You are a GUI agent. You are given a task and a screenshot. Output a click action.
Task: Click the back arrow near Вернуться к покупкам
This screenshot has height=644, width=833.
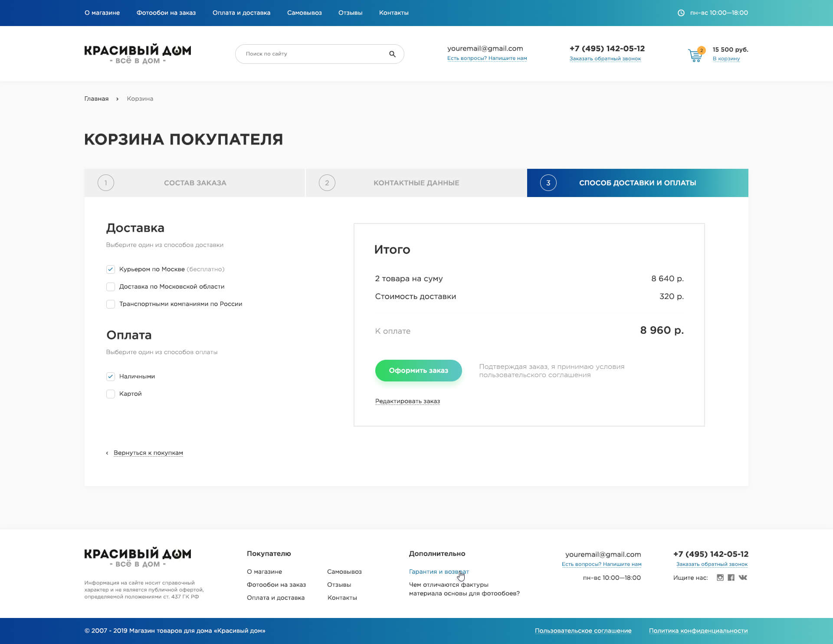pos(107,453)
